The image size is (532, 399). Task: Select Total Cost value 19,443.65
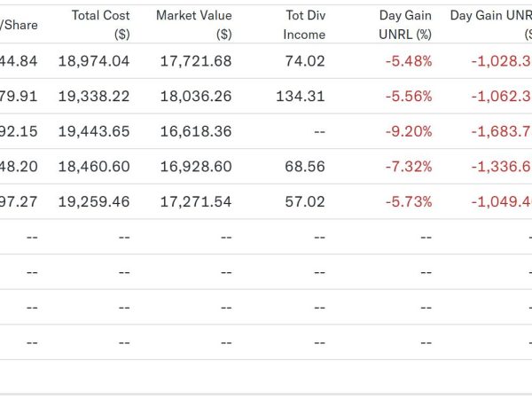click(x=94, y=131)
